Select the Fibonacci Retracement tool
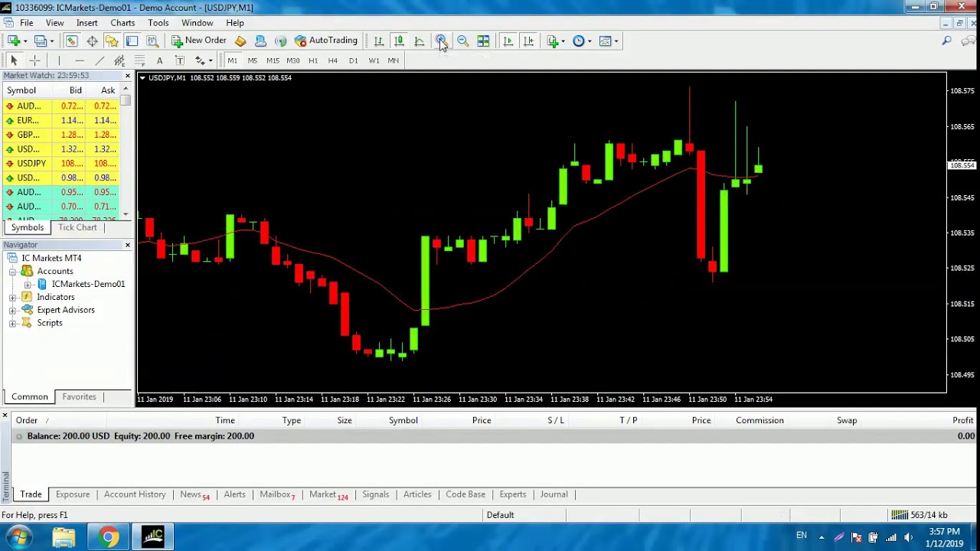Screen dimensions: 980x551 139,60
